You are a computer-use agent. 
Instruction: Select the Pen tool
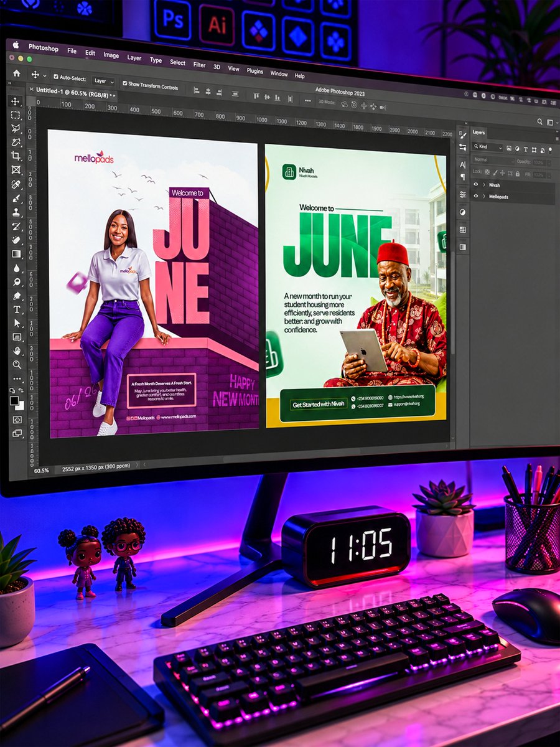[17, 296]
